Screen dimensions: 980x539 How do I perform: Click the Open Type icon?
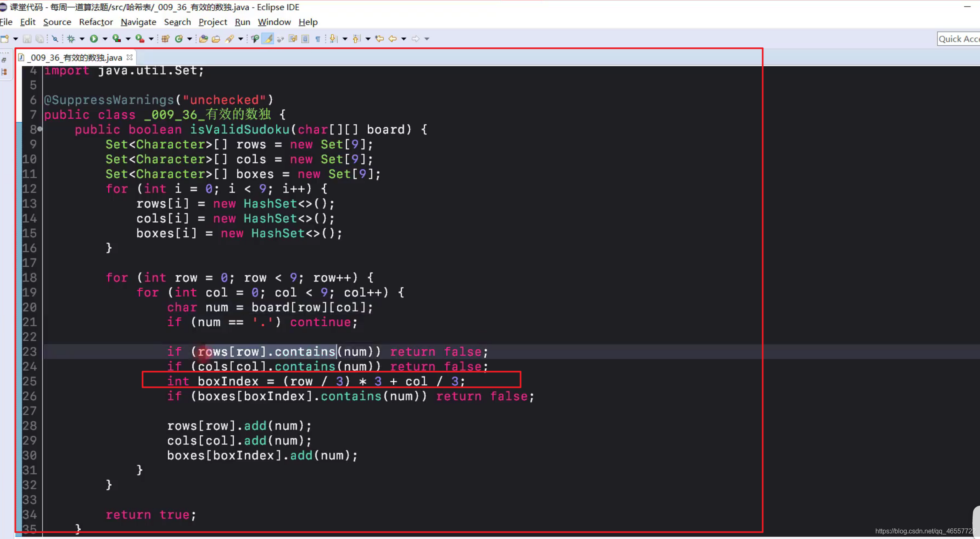click(x=203, y=39)
